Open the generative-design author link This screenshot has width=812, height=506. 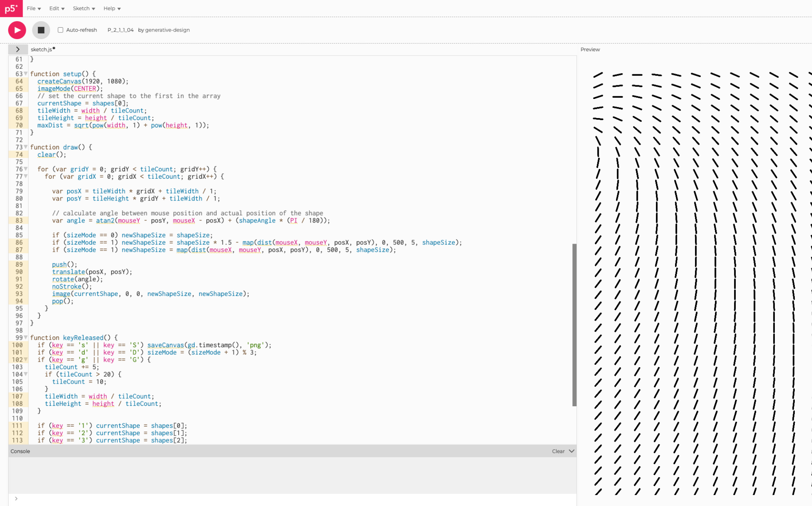click(167, 30)
